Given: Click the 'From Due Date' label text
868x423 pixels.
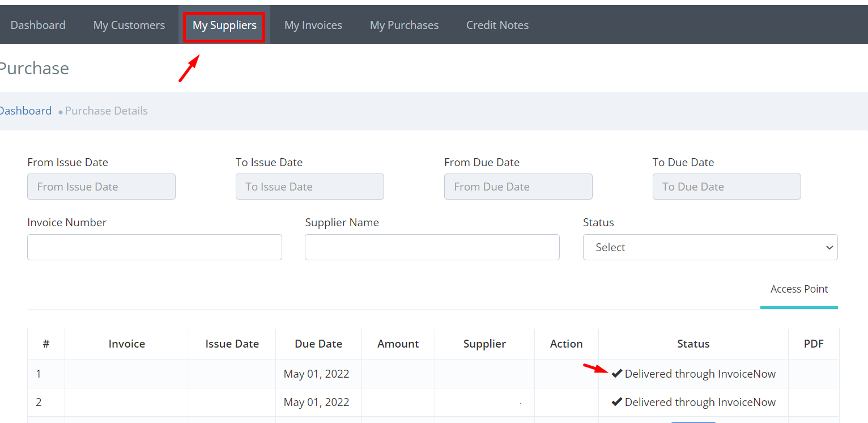Looking at the screenshot, I should (x=482, y=162).
